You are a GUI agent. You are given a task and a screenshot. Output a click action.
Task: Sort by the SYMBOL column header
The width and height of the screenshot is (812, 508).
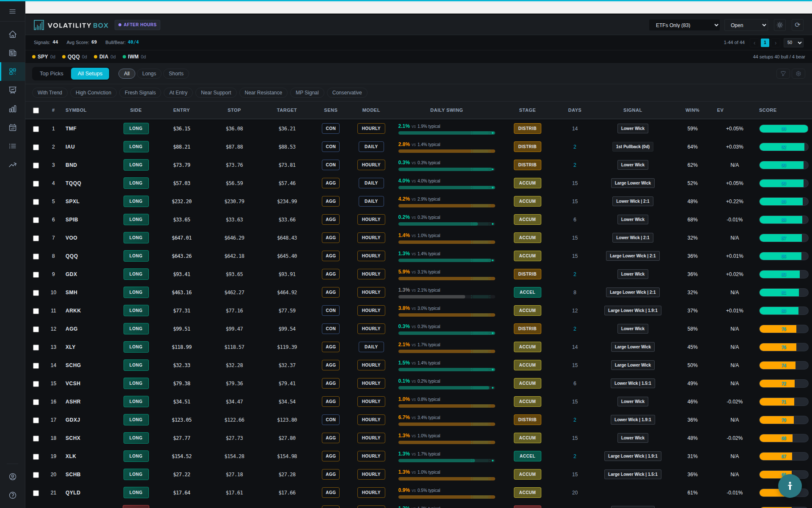tap(76, 110)
